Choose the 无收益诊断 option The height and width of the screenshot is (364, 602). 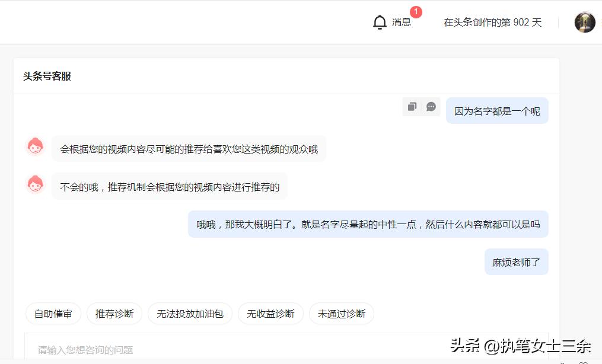pos(270,314)
